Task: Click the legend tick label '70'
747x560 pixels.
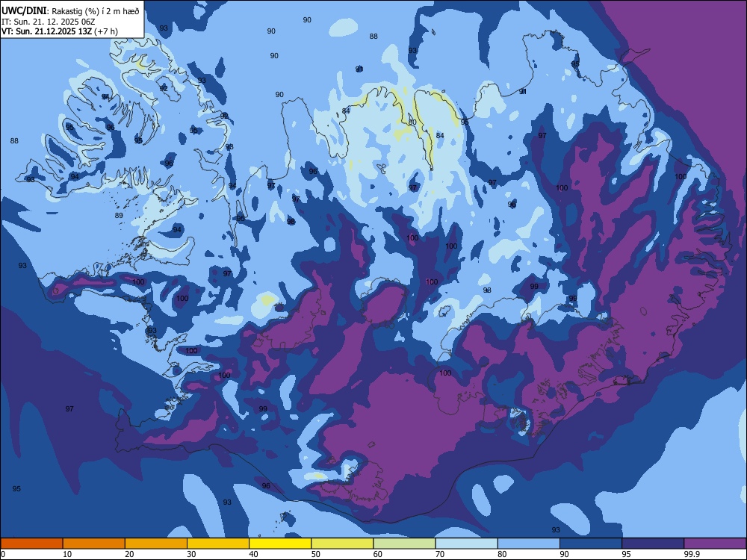Action: pyautogui.click(x=440, y=554)
